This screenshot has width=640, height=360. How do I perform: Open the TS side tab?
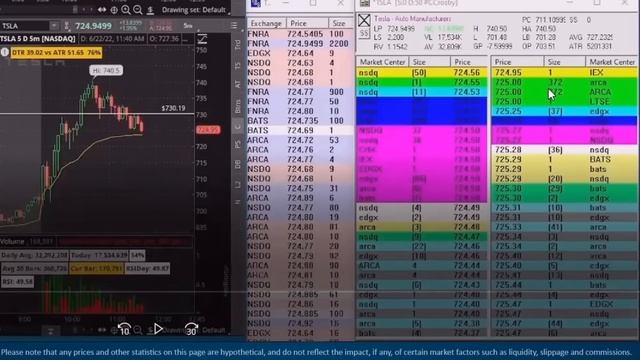238,65
